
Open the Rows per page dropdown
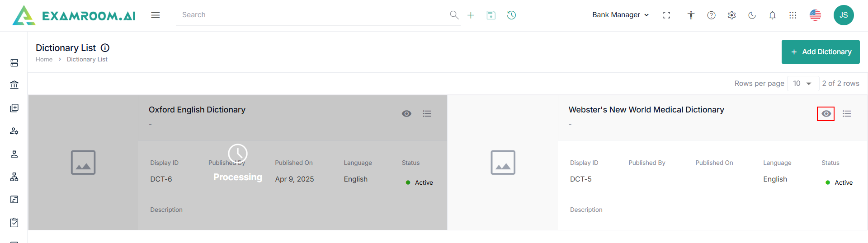click(x=803, y=83)
